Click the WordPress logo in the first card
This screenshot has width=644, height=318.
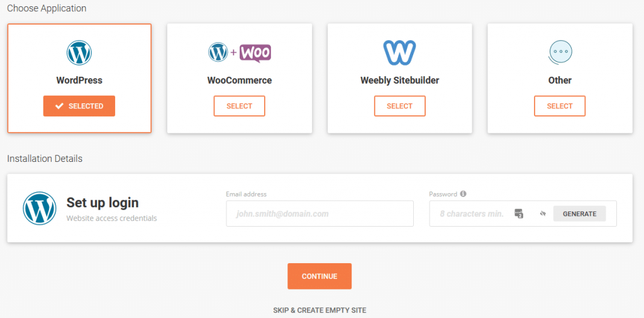(79, 53)
